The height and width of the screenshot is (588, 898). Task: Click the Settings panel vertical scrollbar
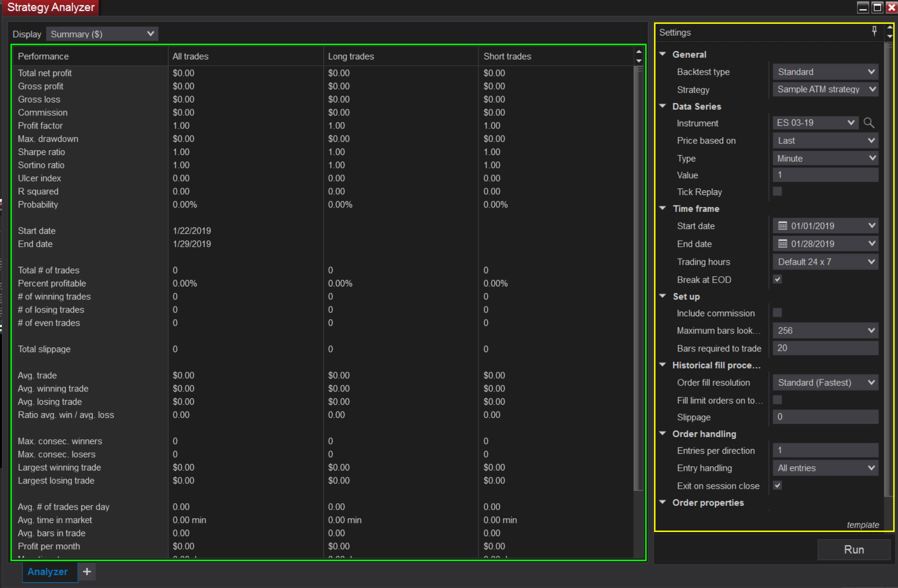pos(889,270)
